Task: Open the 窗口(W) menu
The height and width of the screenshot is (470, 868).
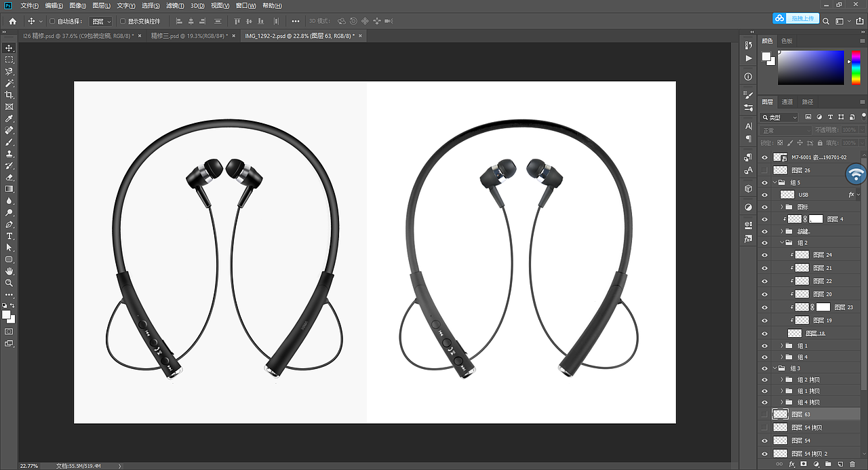Action: 245,5
